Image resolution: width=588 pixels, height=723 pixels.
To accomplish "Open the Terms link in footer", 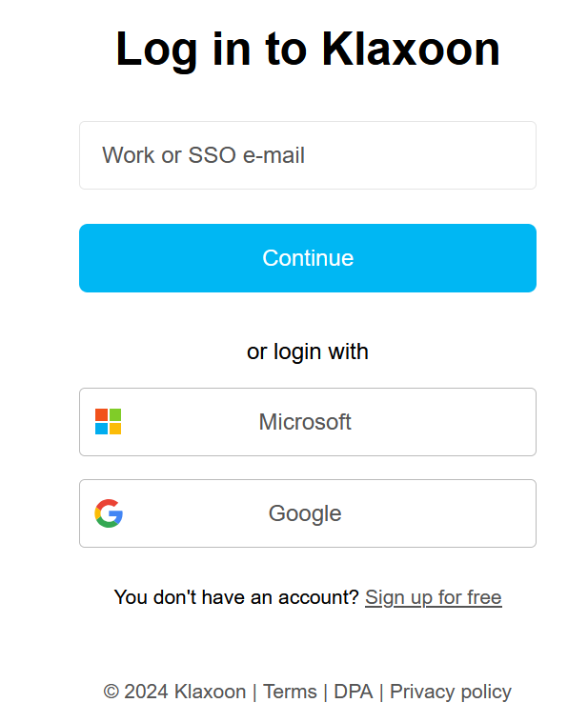I will pyautogui.click(x=290, y=692).
